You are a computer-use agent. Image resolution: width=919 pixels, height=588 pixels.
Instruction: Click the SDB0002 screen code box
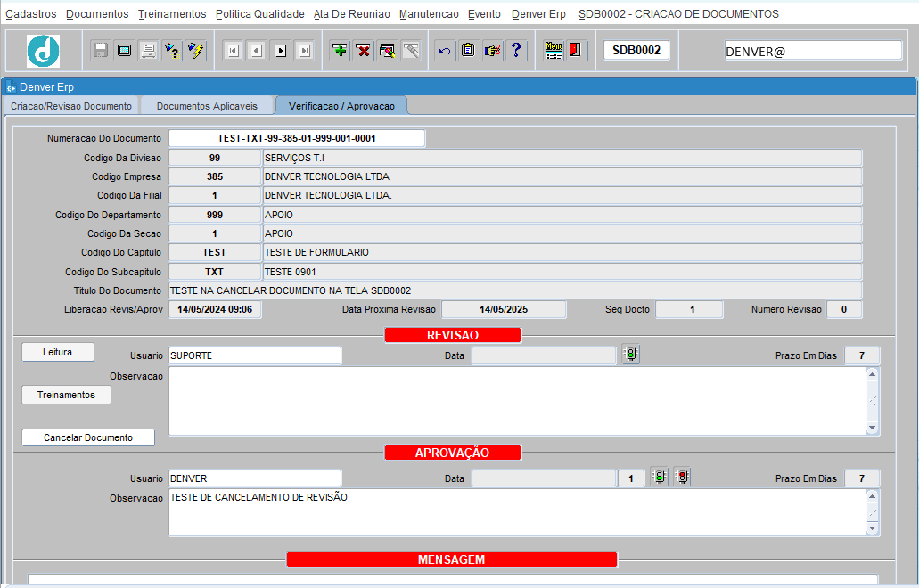point(636,51)
